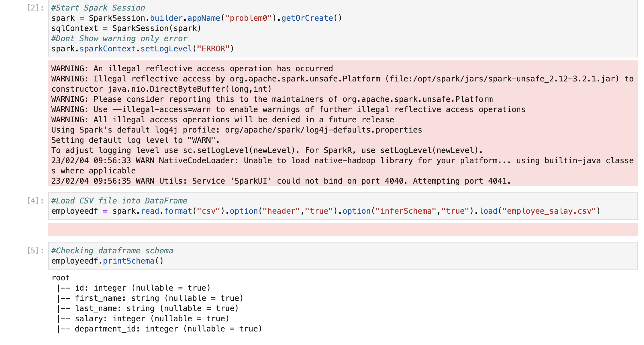
Task: Click the 'root' line in schema output
Action: pos(61,278)
